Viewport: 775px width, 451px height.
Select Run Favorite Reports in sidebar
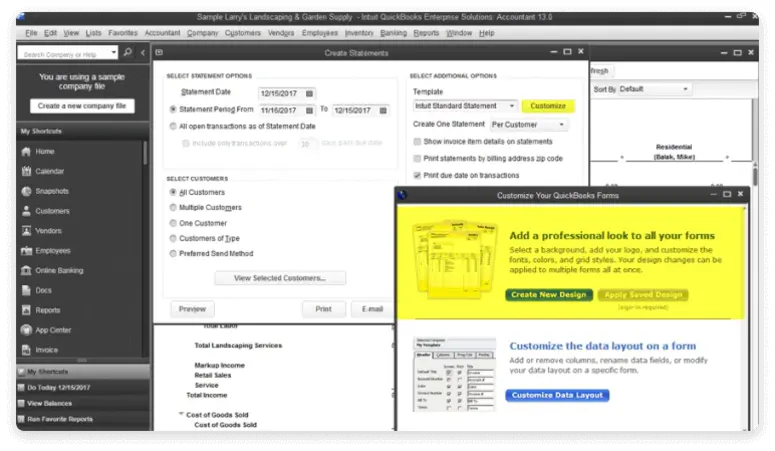[x=83, y=419]
